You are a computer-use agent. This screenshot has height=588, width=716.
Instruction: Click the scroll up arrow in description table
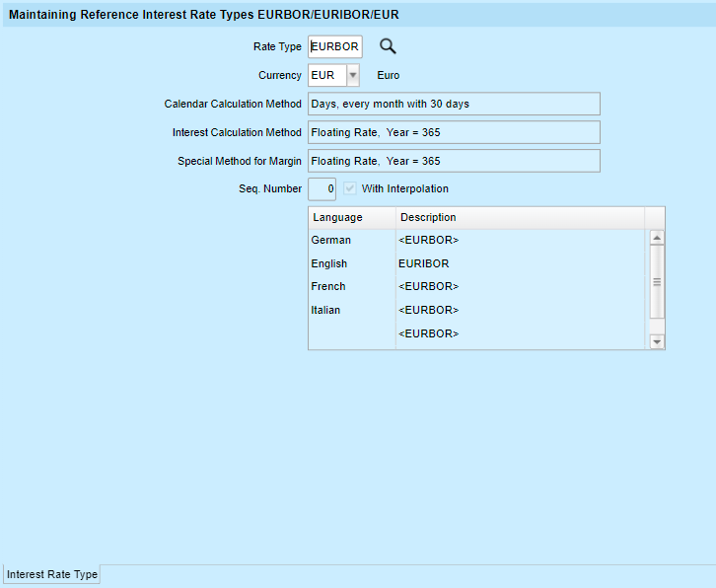pos(657,238)
